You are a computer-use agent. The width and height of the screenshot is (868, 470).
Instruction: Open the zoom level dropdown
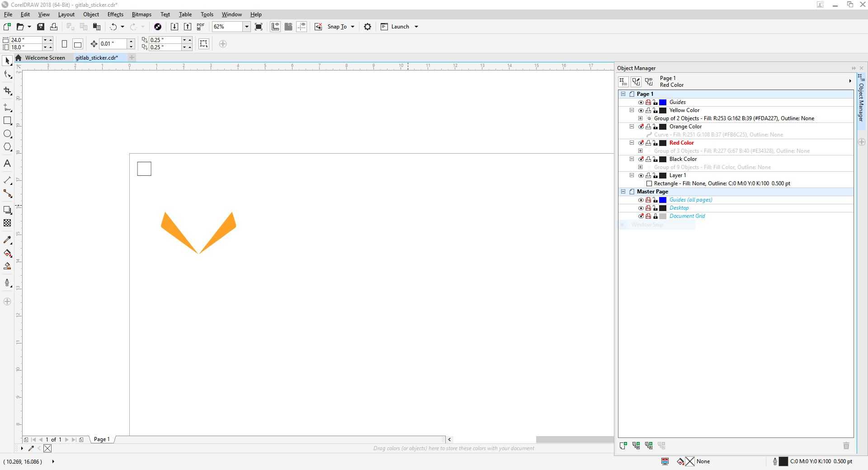point(246,27)
